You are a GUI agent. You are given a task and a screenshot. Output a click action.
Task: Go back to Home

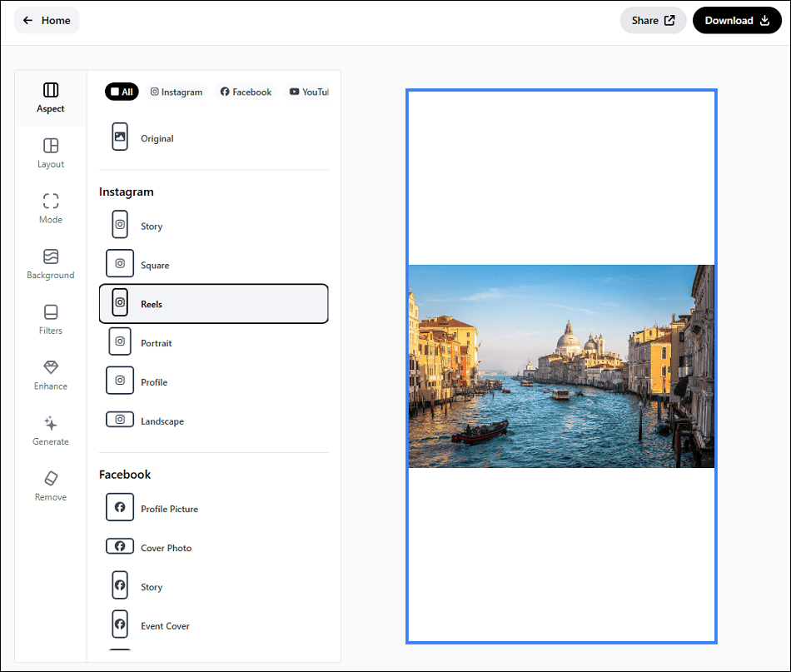pyautogui.click(x=46, y=20)
